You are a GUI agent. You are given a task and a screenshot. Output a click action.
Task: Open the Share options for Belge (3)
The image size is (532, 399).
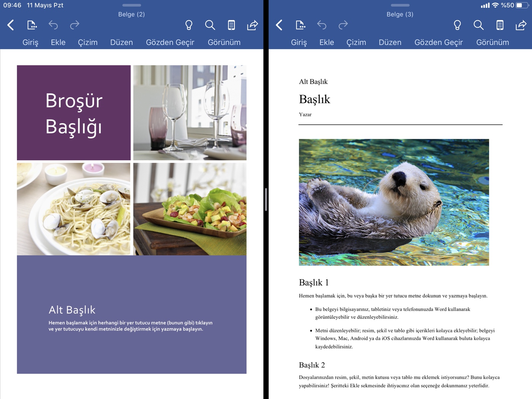[x=521, y=25]
